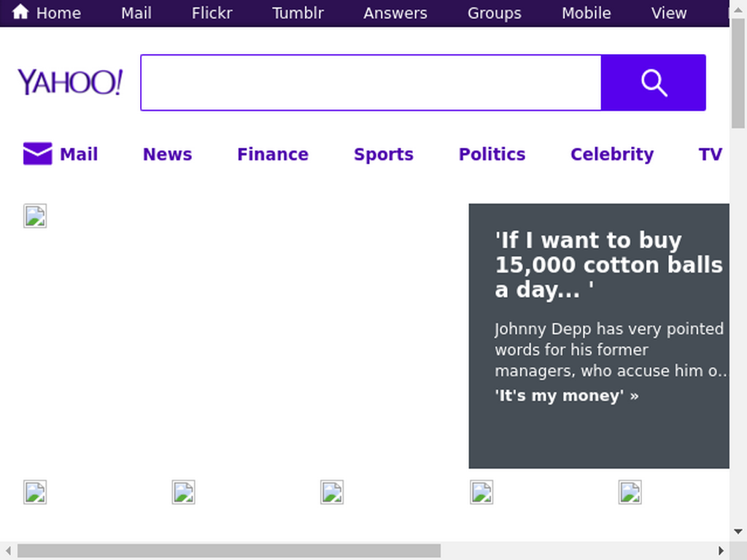
Task: Click the horizontal scrollbar left arrow
Action: click(x=8, y=551)
